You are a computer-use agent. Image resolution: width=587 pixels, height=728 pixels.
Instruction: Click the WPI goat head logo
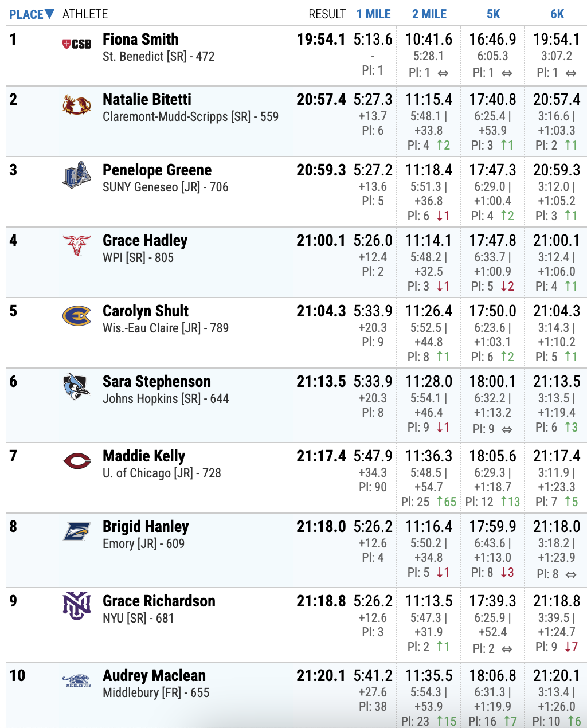[x=77, y=245]
